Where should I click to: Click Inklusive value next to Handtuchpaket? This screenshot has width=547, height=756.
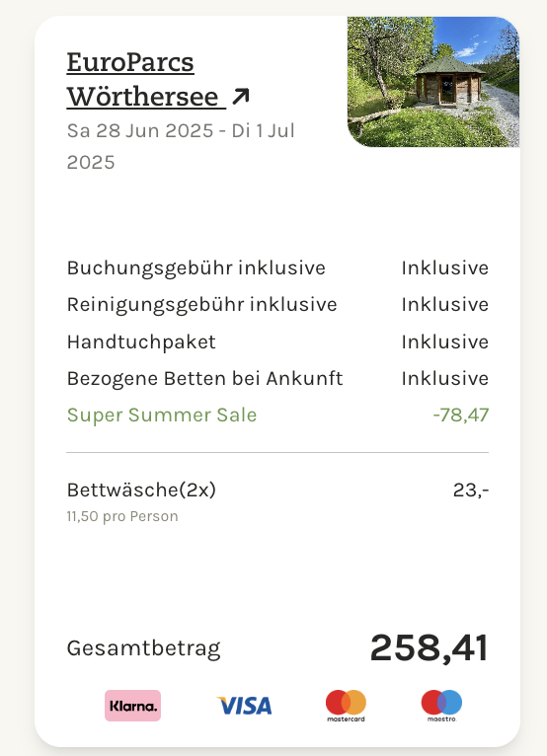[444, 341]
